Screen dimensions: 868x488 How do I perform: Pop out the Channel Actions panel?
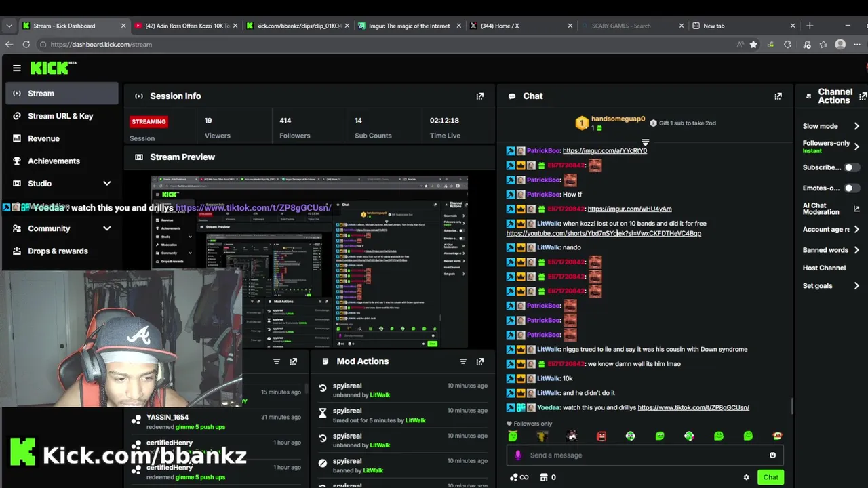[x=863, y=96]
